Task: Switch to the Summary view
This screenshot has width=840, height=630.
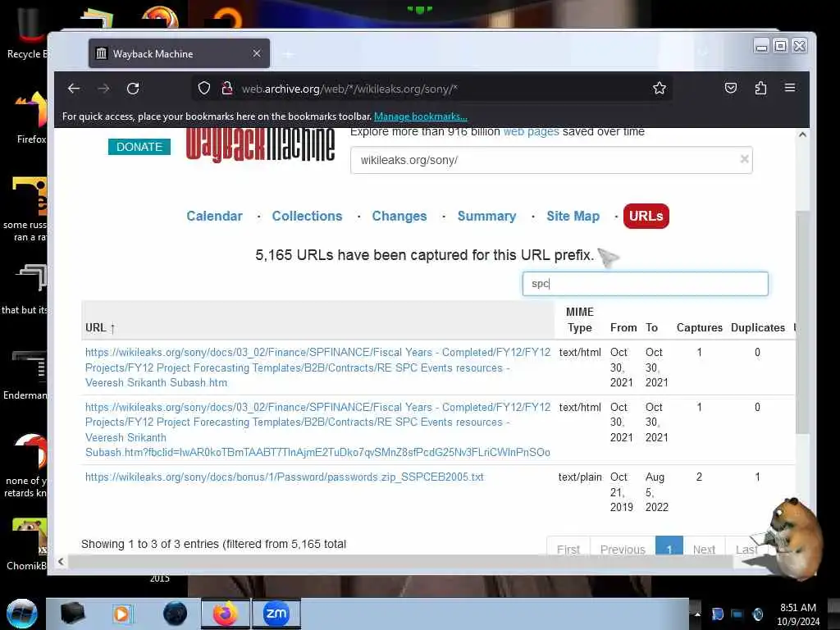Action: tap(486, 216)
